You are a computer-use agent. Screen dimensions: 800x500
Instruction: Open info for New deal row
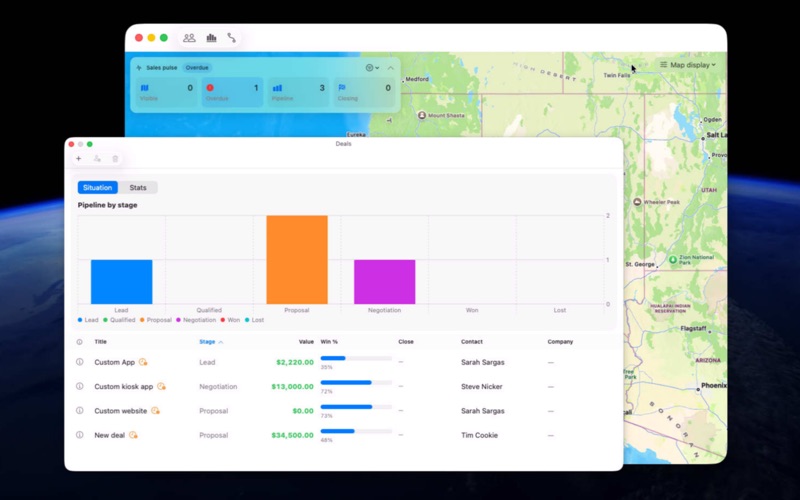(80, 435)
